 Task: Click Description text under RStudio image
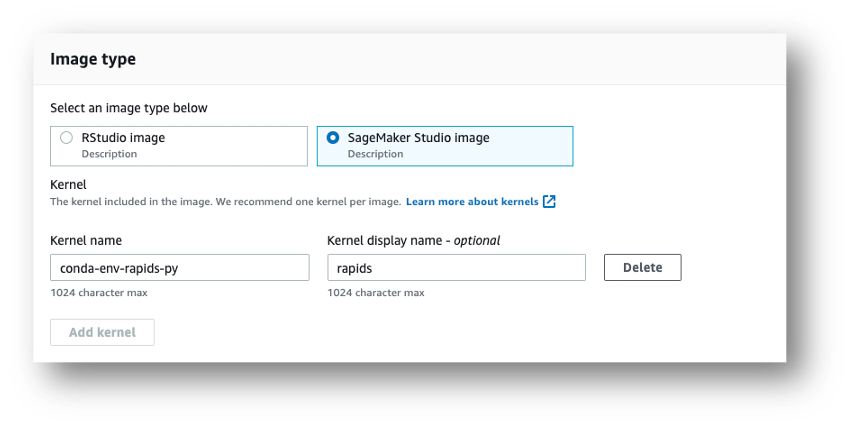coord(109,154)
